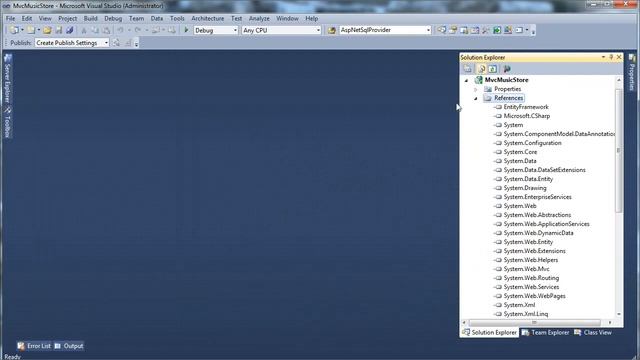Click the Start Page toolbar icon

pyautogui.click(x=497, y=30)
